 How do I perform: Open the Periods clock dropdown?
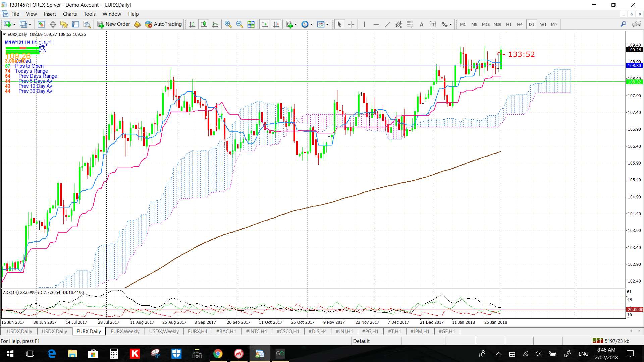[307, 24]
